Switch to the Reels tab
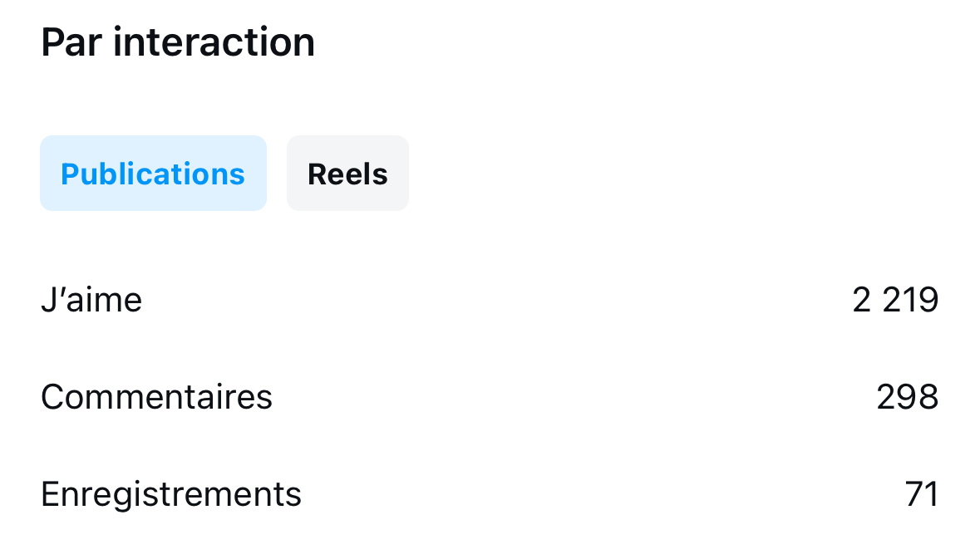 tap(347, 174)
